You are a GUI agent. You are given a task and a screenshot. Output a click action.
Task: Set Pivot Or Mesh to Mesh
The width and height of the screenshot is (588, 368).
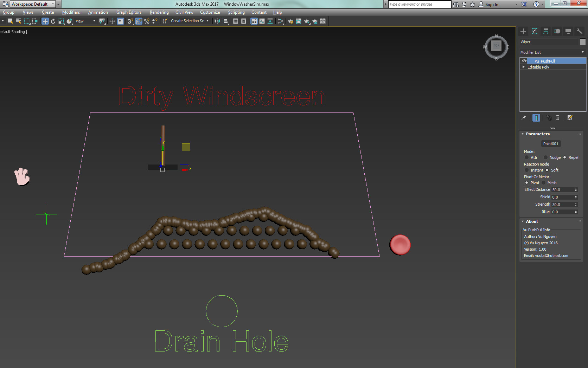click(x=544, y=183)
